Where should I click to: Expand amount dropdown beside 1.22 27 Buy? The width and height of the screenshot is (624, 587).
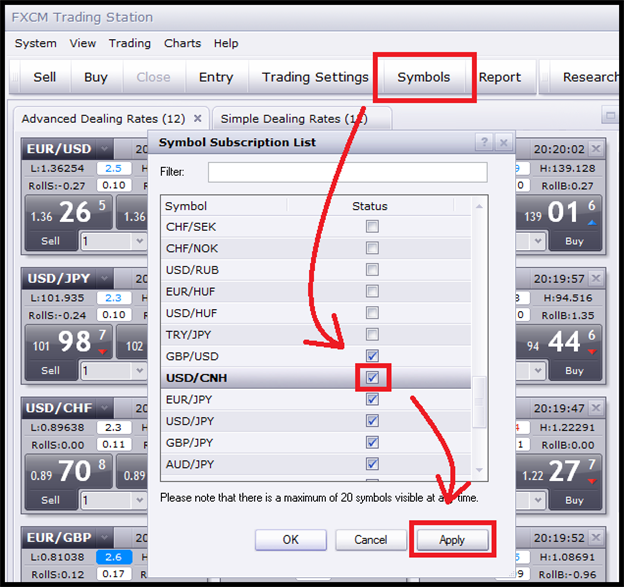pyautogui.click(x=538, y=500)
